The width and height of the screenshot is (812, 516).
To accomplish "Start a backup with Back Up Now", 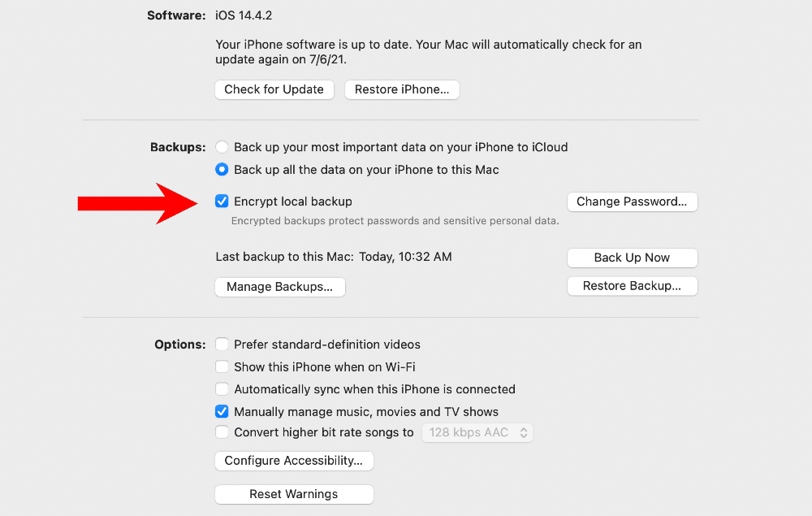I will pyautogui.click(x=632, y=258).
